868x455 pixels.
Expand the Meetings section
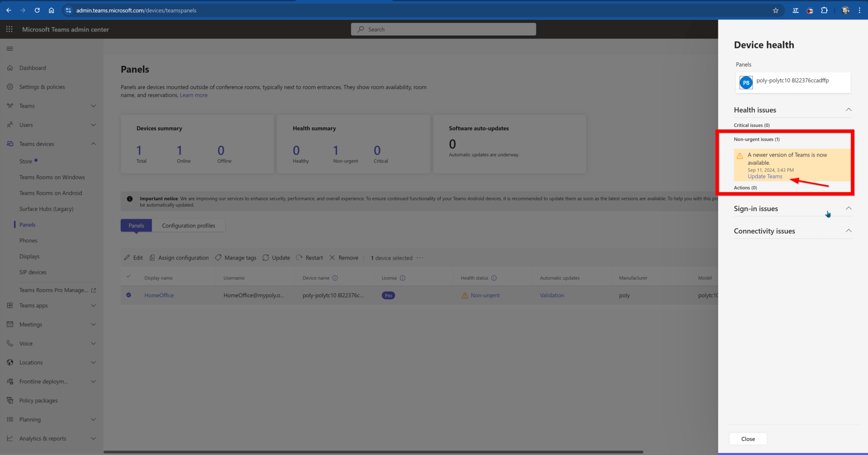[x=93, y=324]
